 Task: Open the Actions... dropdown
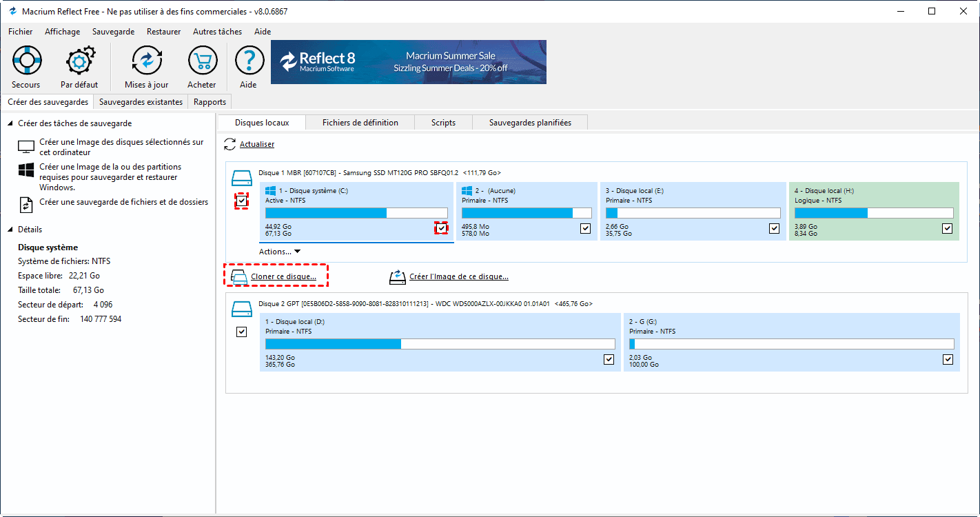tap(280, 252)
